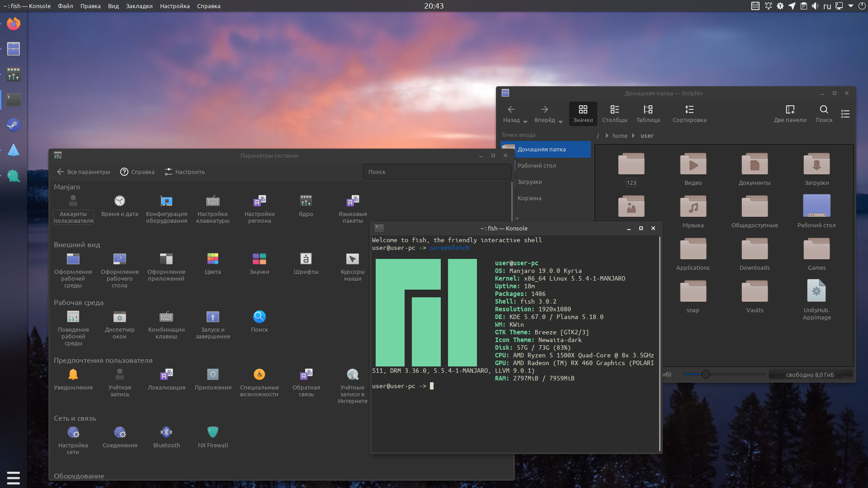
Task: Select Домашняя папка in Dolphin places
Action: [546, 149]
